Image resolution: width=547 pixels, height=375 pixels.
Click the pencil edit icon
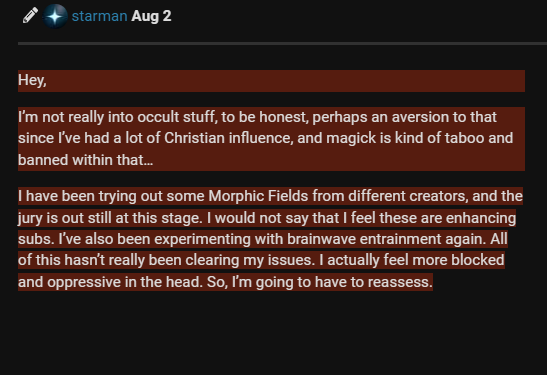pos(30,16)
